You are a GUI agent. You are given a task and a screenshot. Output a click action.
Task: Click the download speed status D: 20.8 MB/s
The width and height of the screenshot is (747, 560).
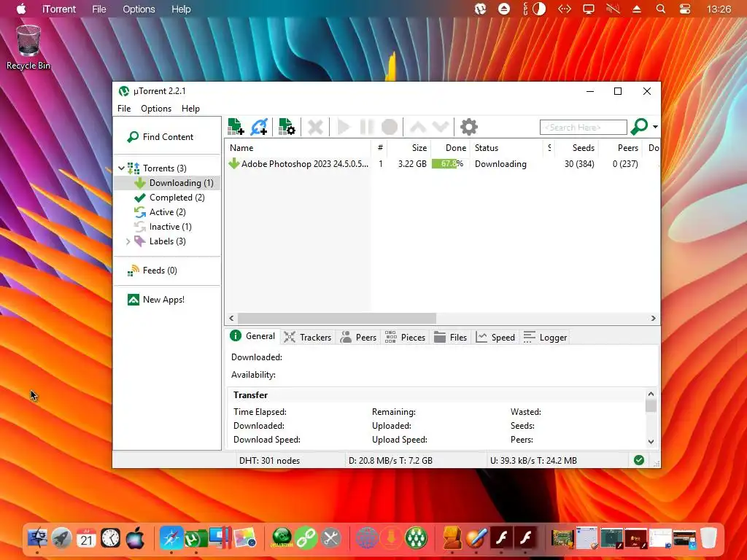click(390, 461)
